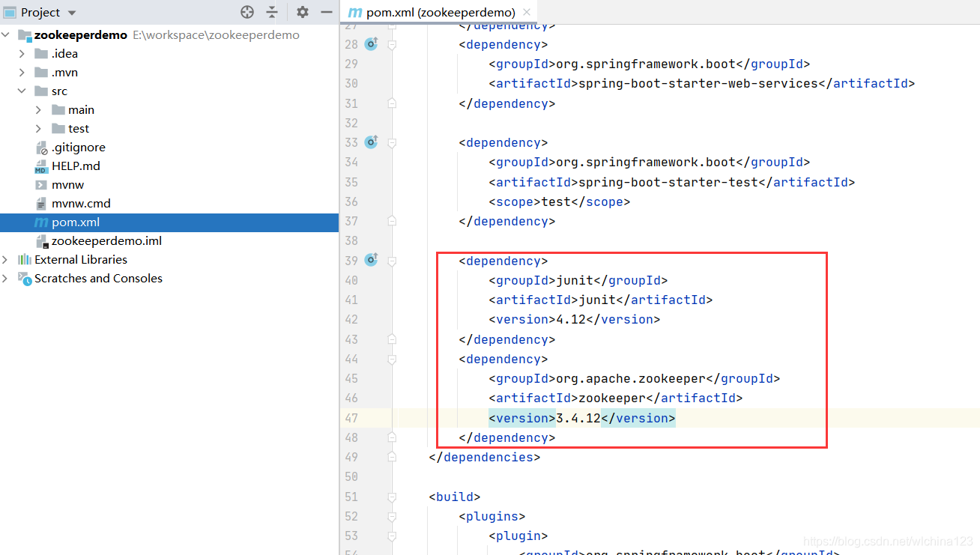This screenshot has width=980, height=555.
Task: Click spring-boot-starter-web-services artifactId text
Action: 698,83
